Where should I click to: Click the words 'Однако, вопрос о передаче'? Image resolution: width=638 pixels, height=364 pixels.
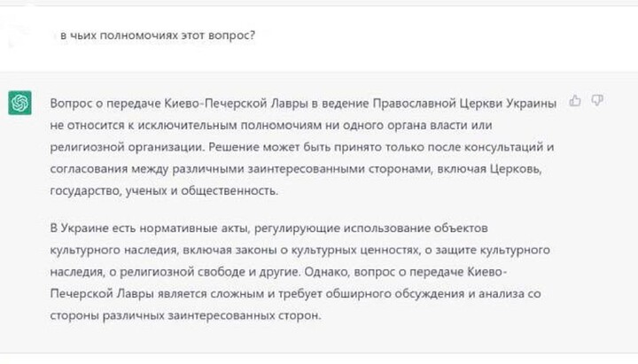[384, 272]
